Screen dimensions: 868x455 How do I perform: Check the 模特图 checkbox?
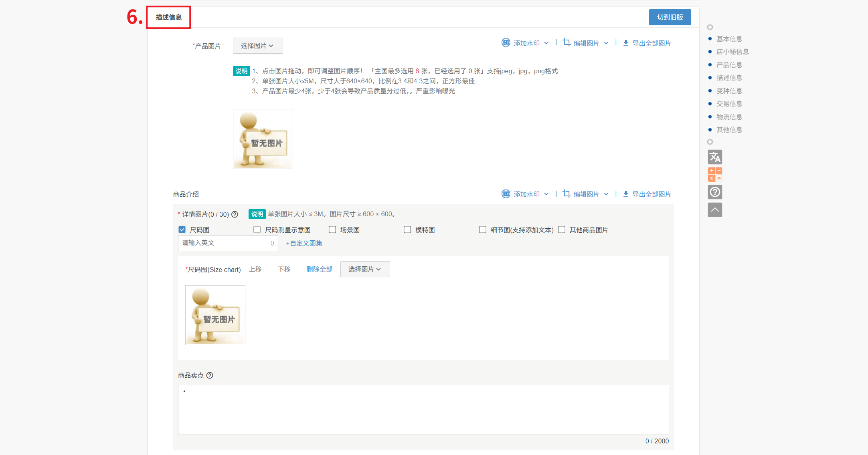click(x=407, y=230)
